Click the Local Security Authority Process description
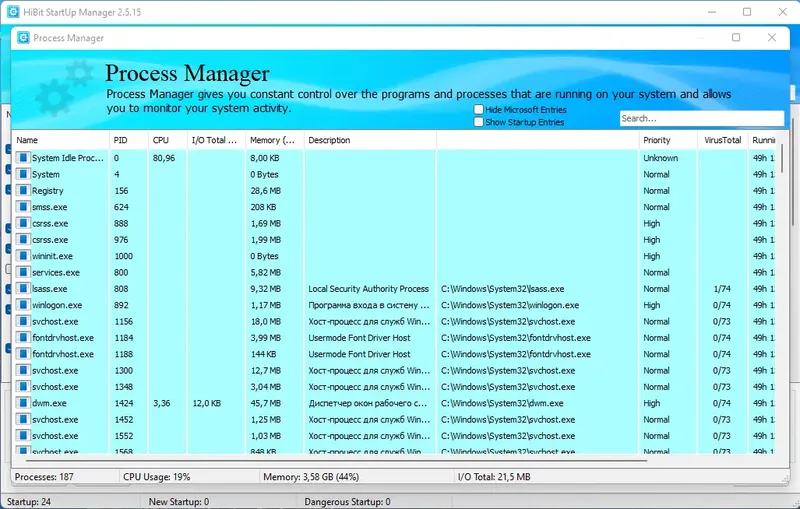The image size is (800, 509). (368, 289)
